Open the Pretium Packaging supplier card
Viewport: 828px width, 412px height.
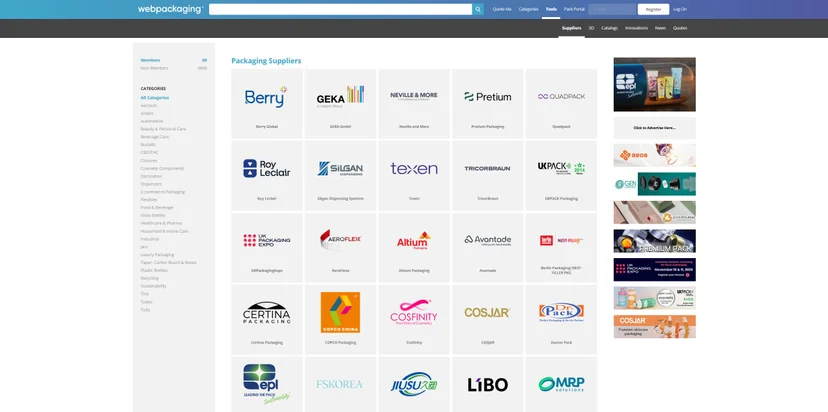487,104
